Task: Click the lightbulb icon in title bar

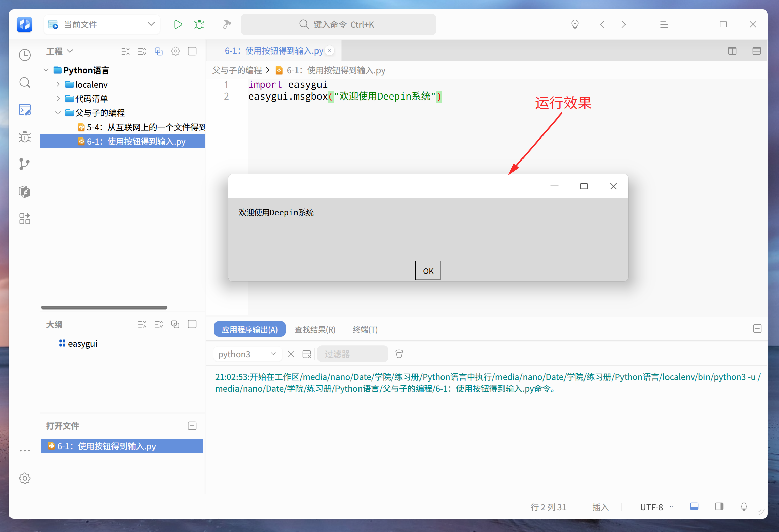Action: point(575,24)
